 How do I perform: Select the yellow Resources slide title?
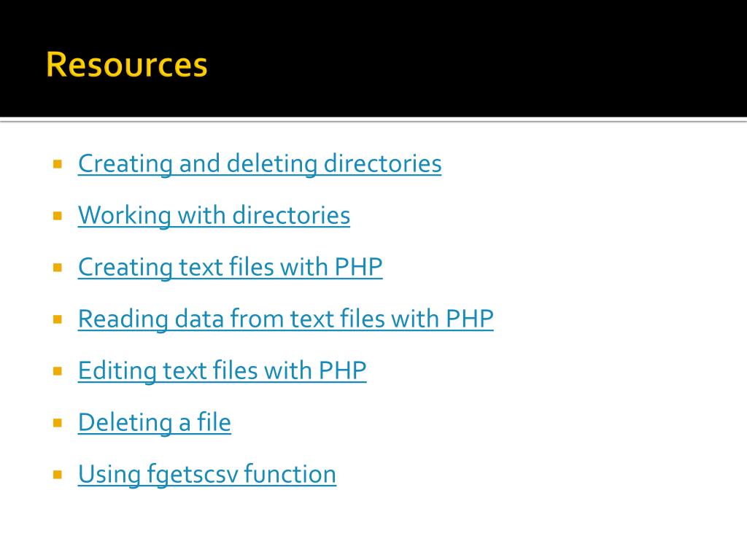pos(127,64)
